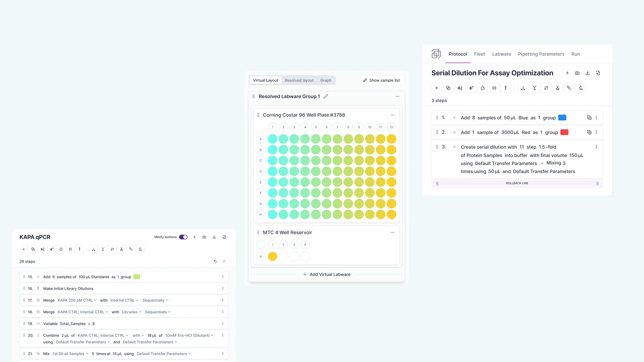This screenshot has width=644, height=362.
Task: Open 1st Dil all Samples dropdown in step 21
Action: (70, 354)
